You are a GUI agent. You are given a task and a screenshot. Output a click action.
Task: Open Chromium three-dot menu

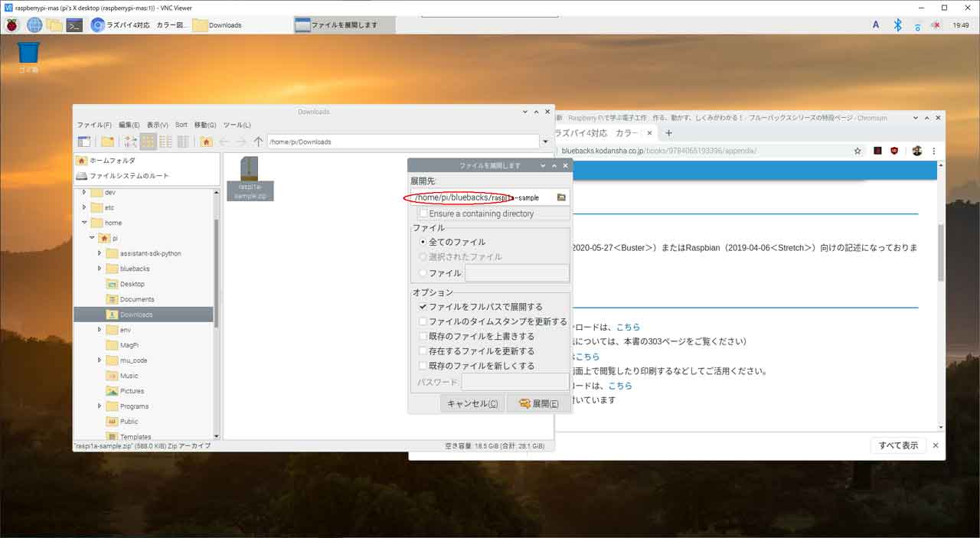pyautogui.click(x=935, y=151)
